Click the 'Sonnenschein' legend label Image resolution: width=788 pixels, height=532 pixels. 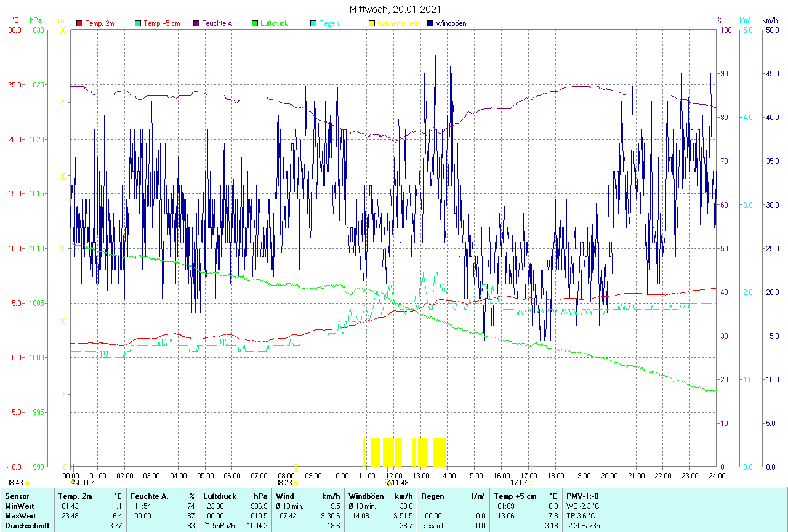398,23
